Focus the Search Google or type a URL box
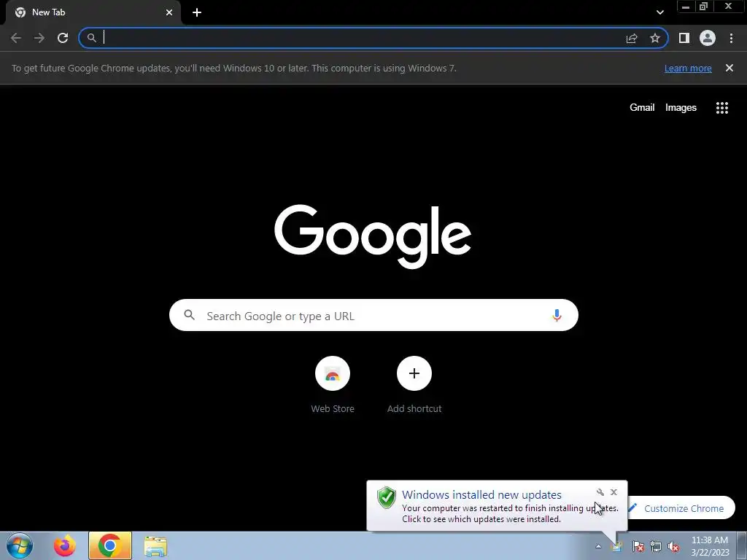 pos(373,315)
